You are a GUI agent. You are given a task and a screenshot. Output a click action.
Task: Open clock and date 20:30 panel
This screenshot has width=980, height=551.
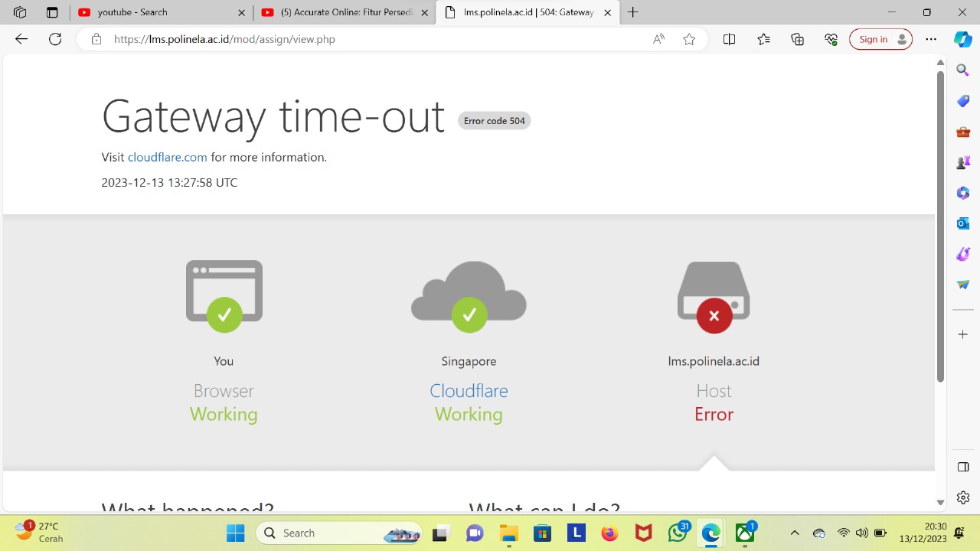923,533
